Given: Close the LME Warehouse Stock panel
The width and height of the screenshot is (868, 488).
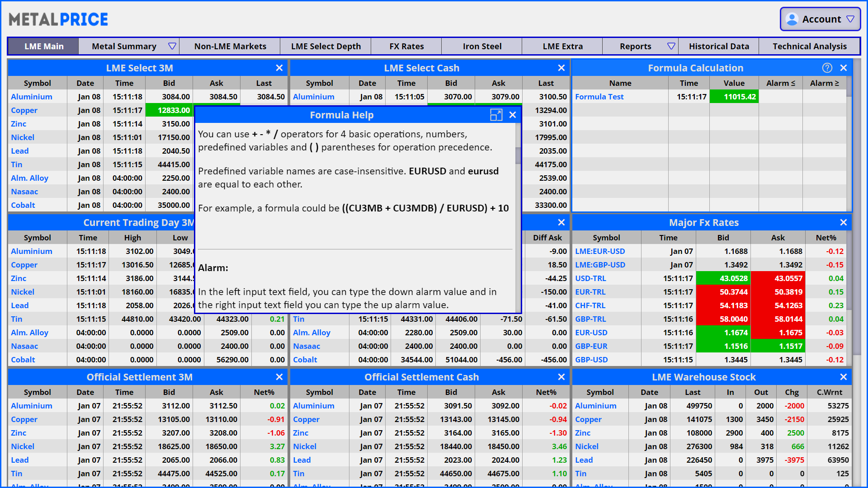Looking at the screenshot, I should [x=843, y=377].
